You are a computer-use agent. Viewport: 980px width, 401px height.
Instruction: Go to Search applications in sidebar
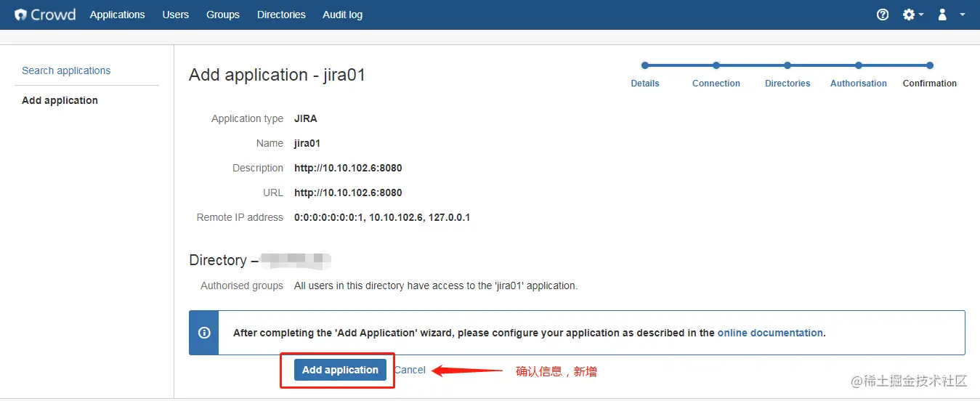66,70
